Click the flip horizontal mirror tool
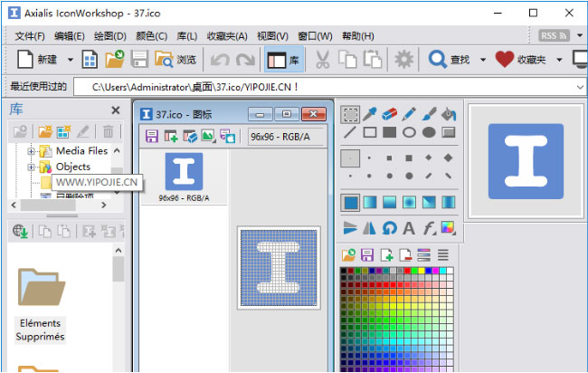 pyautogui.click(x=369, y=228)
